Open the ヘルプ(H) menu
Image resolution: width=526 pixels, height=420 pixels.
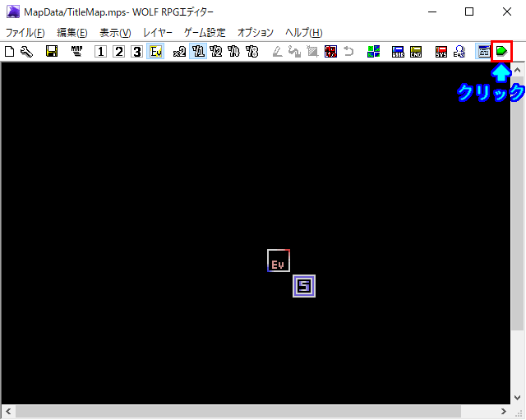click(304, 33)
